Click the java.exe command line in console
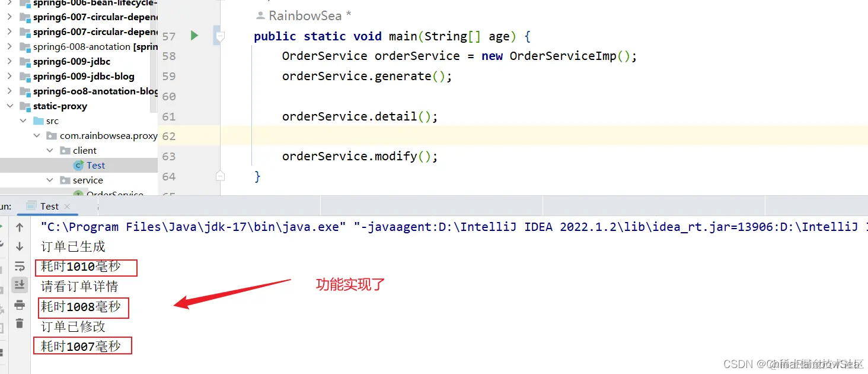The height and width of the screenshot is (374, 868). pos(454,227)
